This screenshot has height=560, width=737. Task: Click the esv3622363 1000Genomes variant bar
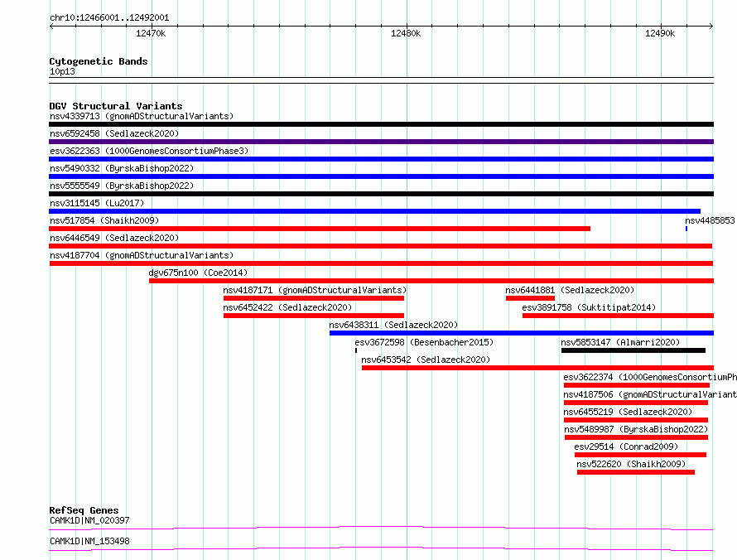pyautogui.click(x=381, y=159)
